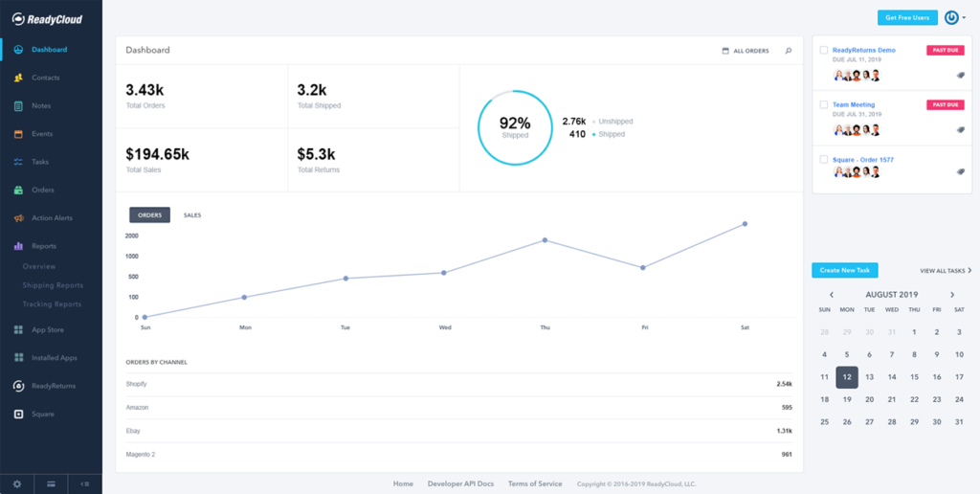Open the Square sidebar icon
Image resolution: width=980 pixels, height=494 pixels.
[19, 414]
